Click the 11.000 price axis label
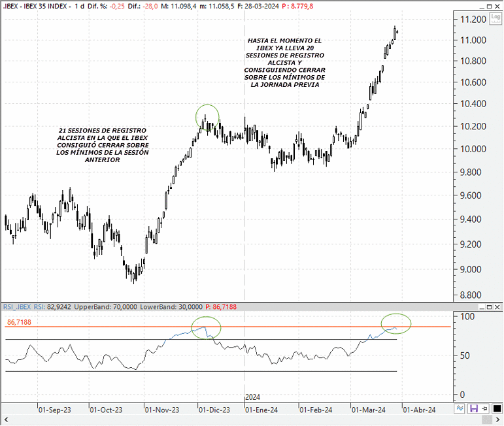The height and width of the screenshot is (426, 504). point(473,40)
